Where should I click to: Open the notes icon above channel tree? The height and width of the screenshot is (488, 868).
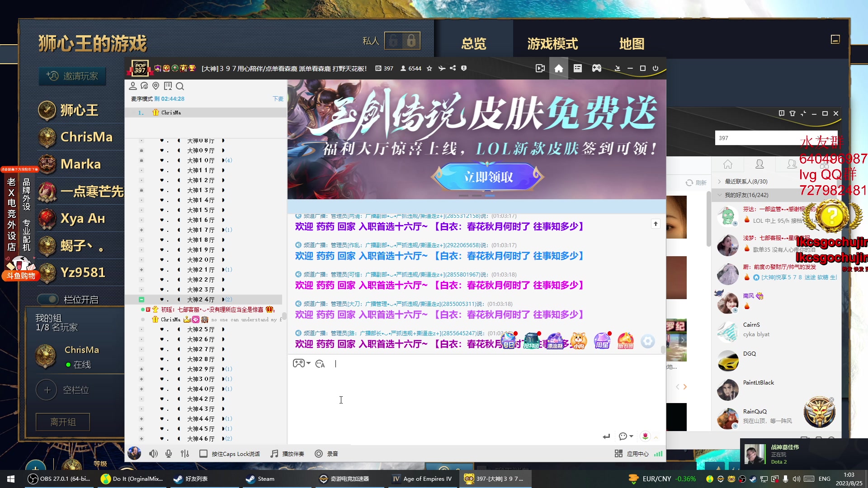coord(168,86)
